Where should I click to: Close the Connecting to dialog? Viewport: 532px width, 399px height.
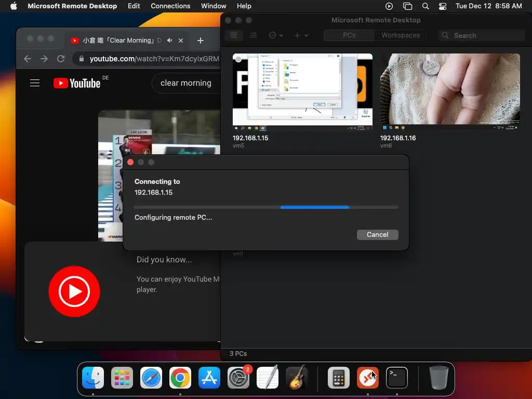pyautogui.click(x=130, y=162)
